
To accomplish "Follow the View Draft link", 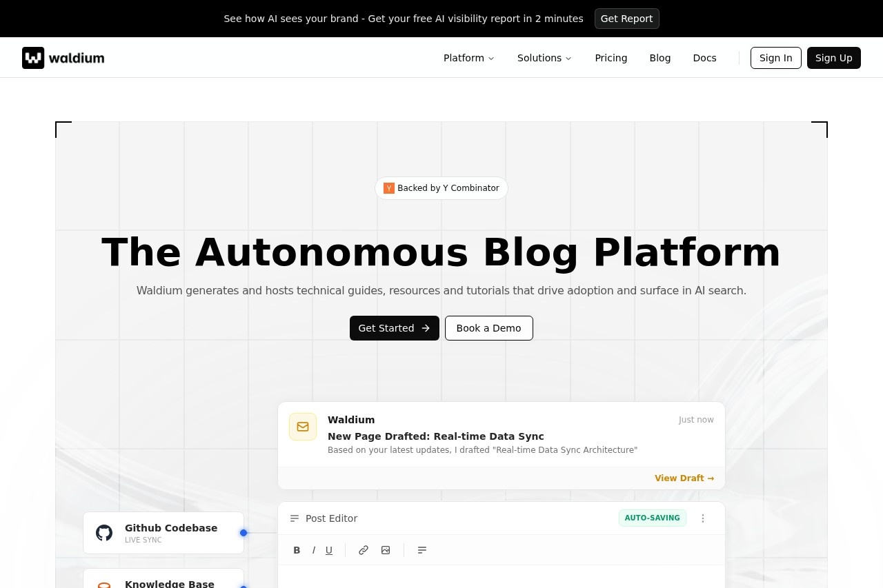I will pyautogui.click(x=684, y=478).
